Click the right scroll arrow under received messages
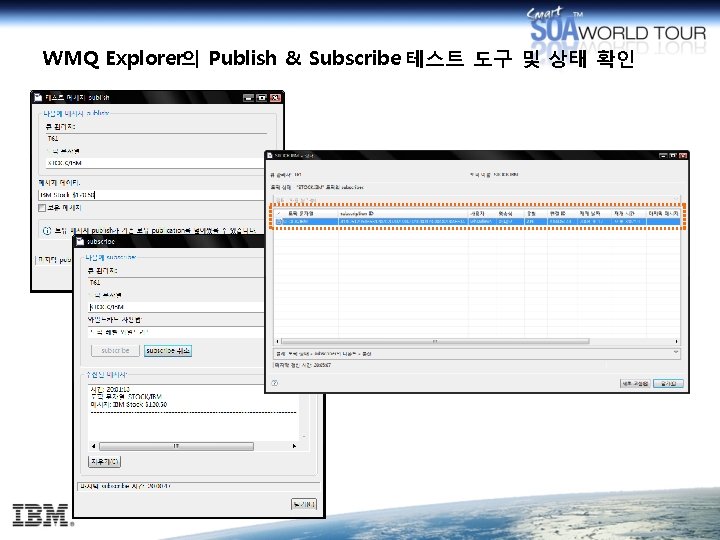The height and width of the screenshot is (540, 720). pos(294,446)
